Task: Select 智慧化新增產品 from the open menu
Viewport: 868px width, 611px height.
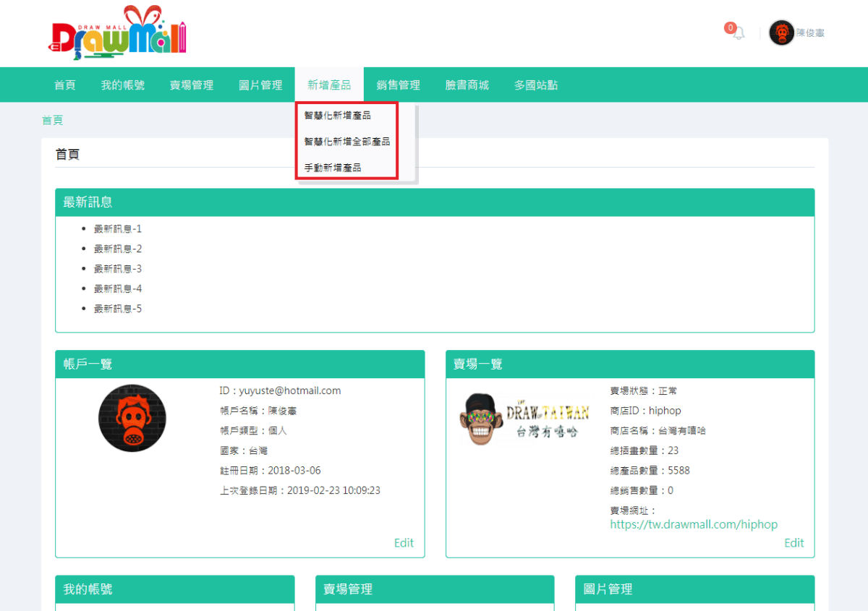Action: click(x=337, y=114)
